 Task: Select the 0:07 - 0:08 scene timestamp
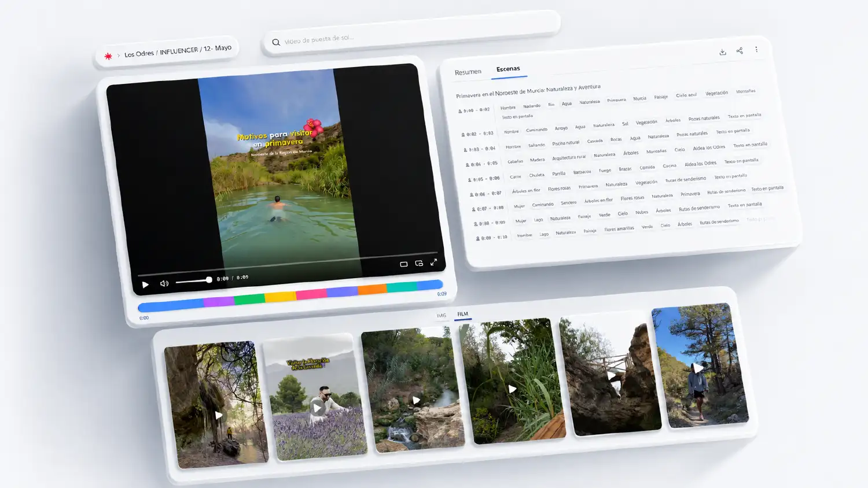(x=488, y=208)
